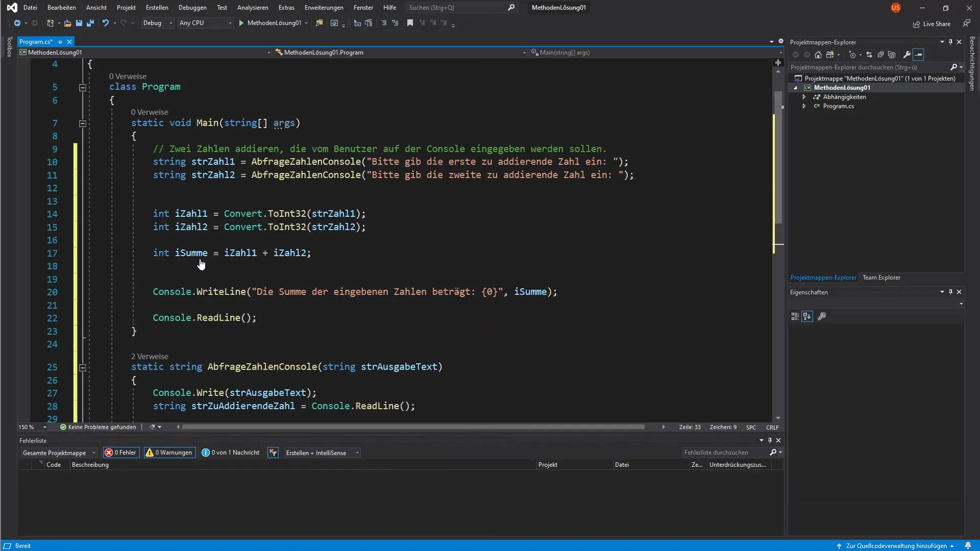Click the Home icon in Projektmappen-Explorer
The height and width of the screenshot is (551, 980).
(818, 55)
